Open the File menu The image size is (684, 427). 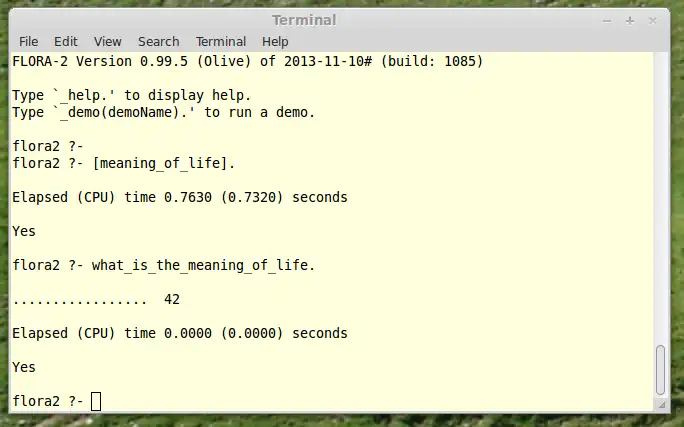pos(28,41)
